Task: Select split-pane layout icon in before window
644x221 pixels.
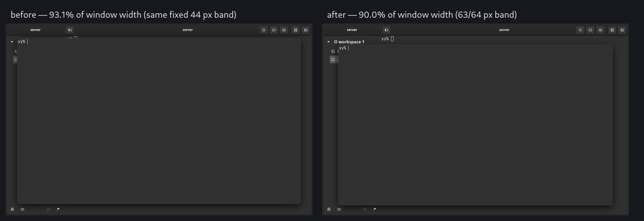Action: 284,30
